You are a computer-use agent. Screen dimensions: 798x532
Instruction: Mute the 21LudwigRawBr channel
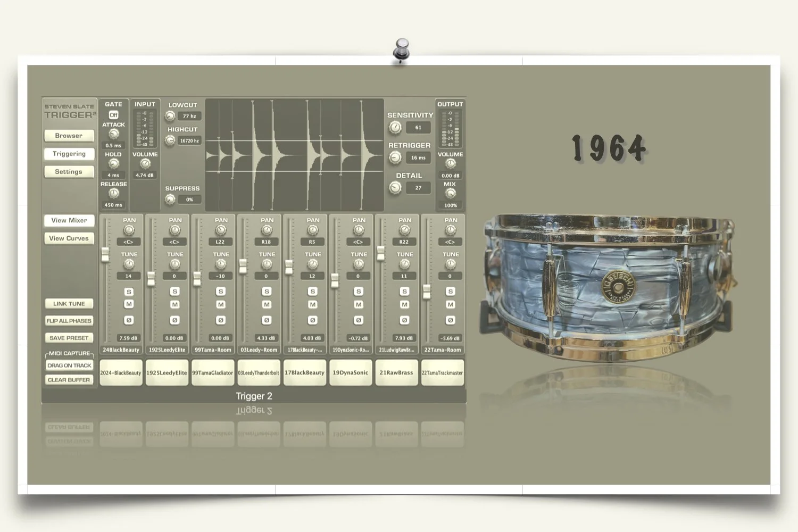click(404, 304)
